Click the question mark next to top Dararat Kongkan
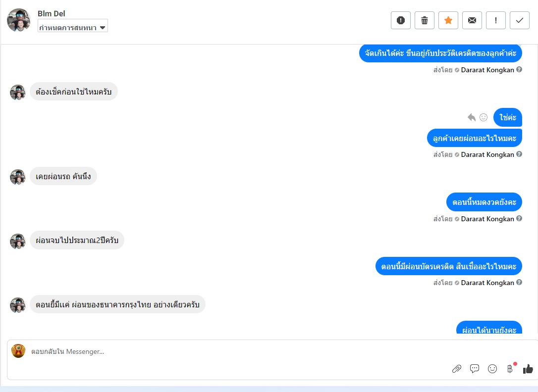The height and width of the screenshot is (392, 538). tap(519, 70)
